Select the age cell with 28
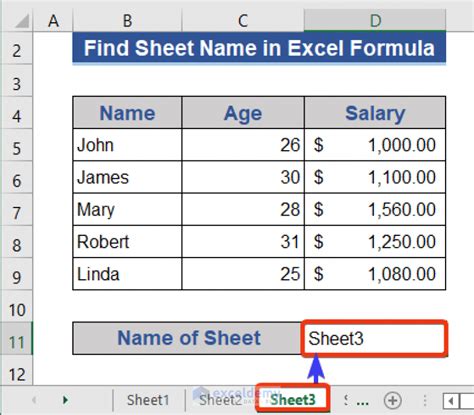 243,210
